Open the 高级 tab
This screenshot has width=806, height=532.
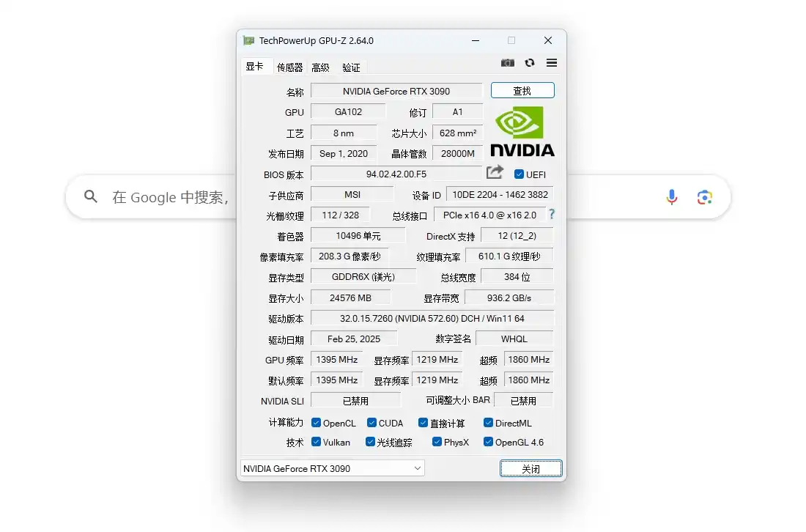coord(320,67)
